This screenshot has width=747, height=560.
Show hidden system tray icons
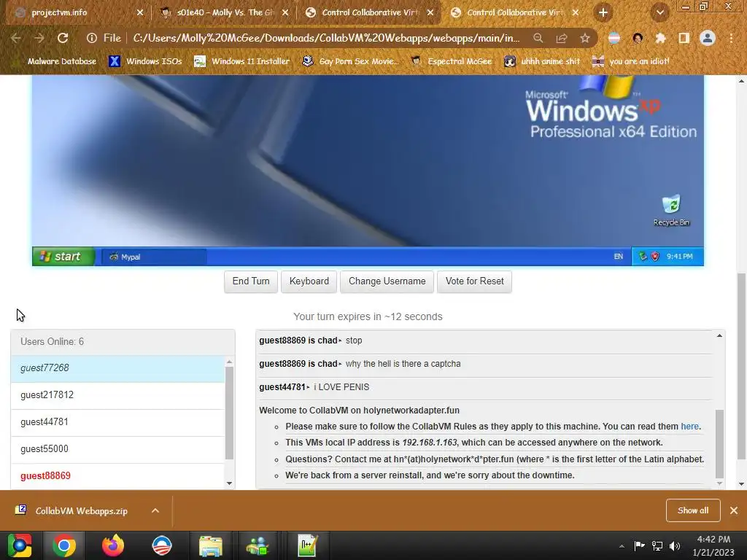pyautogui.click(x=622, y=546)
